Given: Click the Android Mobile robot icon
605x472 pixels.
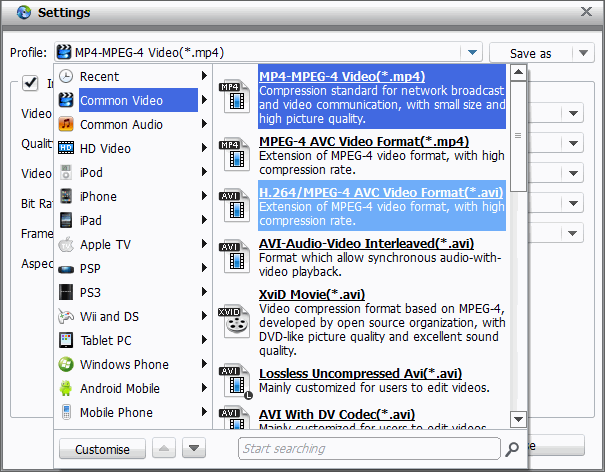Looking at the screenshot, I should (66, 388).
